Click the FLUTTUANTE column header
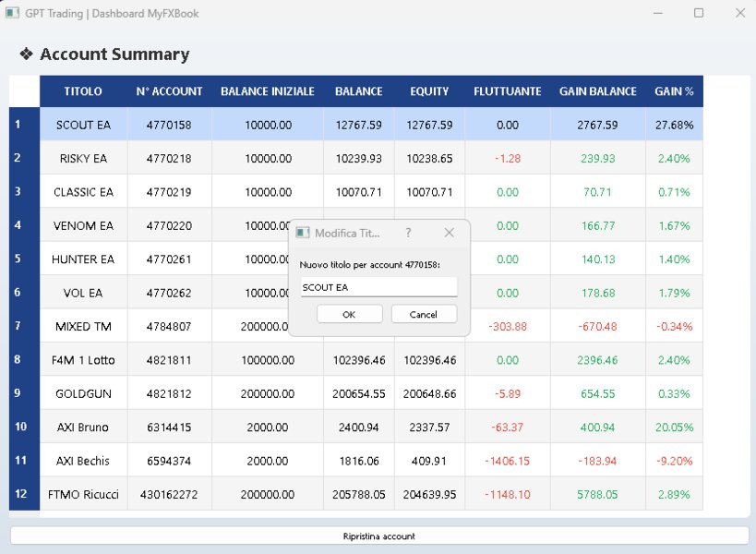 507,90
